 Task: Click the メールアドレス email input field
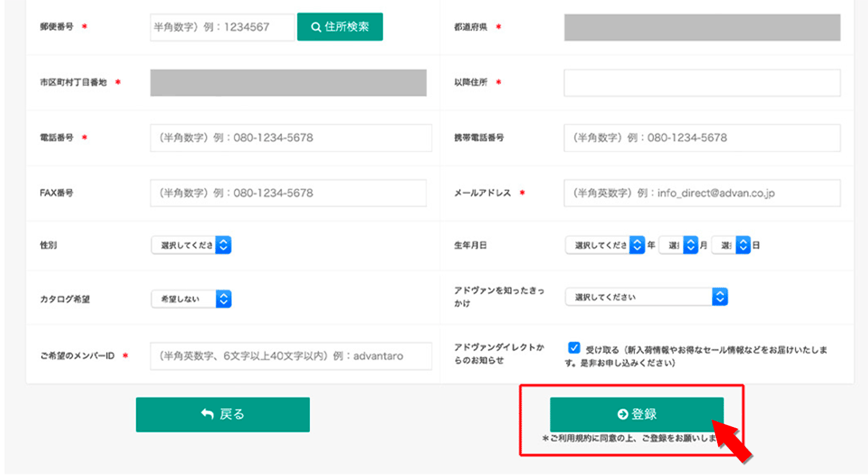click(x=702, y=193)
